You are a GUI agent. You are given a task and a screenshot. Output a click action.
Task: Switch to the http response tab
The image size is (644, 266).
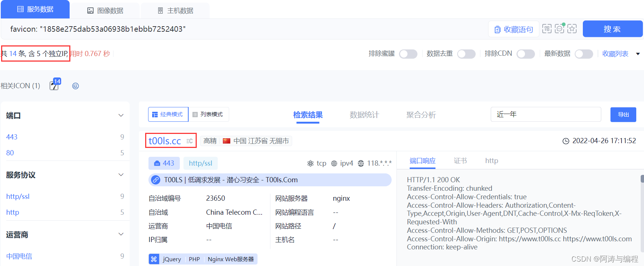pyautogui.click(x=491, y=161)
